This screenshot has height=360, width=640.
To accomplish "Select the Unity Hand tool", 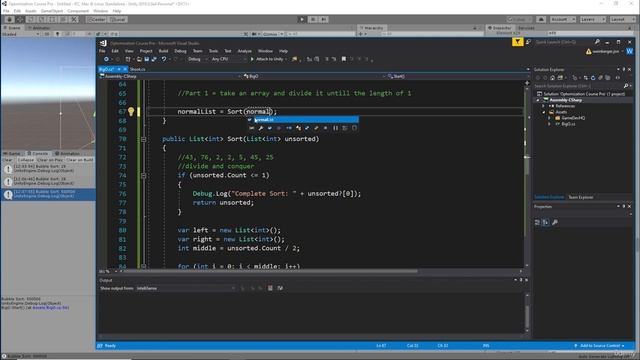I will [9, 19].
